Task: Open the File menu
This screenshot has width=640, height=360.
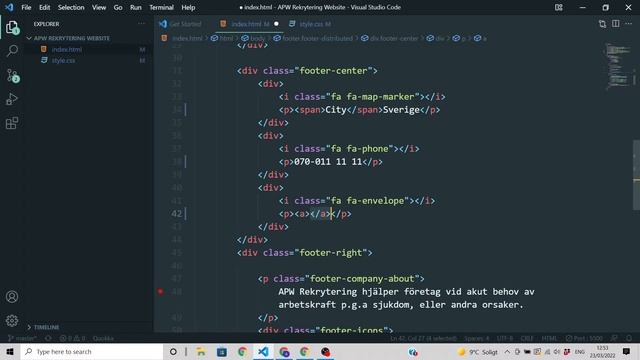Action: click(26, 7)
